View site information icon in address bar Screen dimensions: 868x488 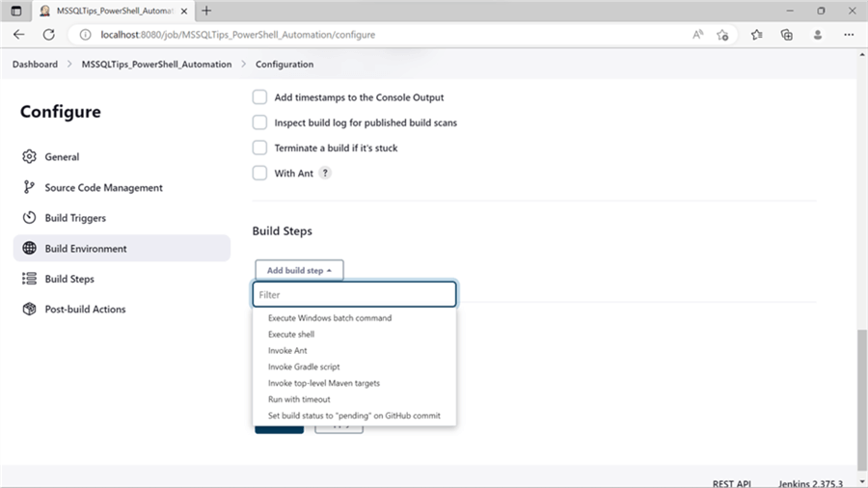85,35
